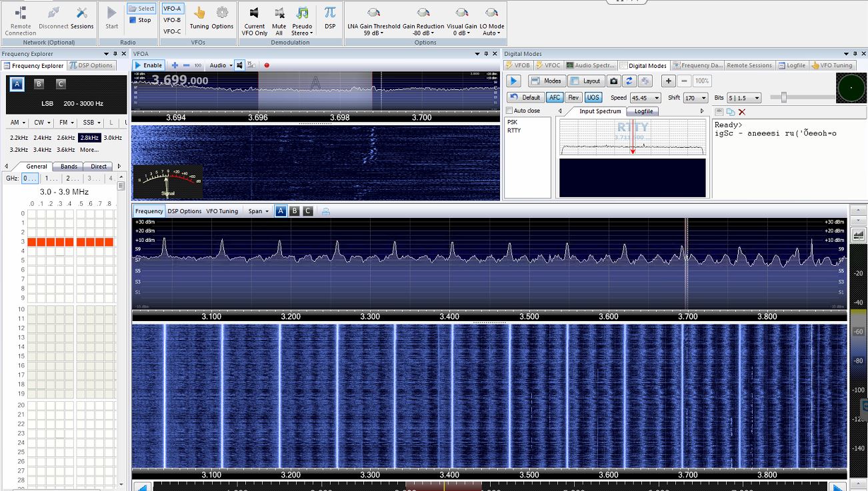Switch to the Bands tab
Image resolution: width=868 pixels, height=491 pixels.
(69, 167)
